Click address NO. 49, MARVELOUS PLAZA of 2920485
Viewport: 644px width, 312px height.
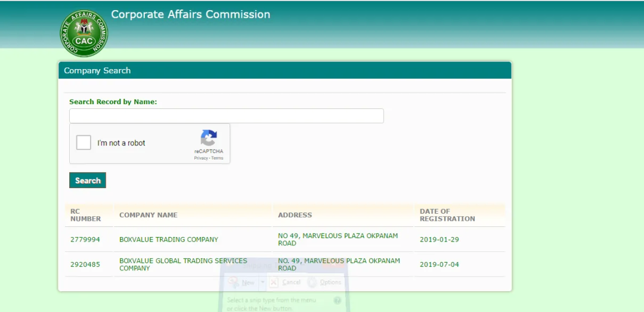(x=339, y=265)
